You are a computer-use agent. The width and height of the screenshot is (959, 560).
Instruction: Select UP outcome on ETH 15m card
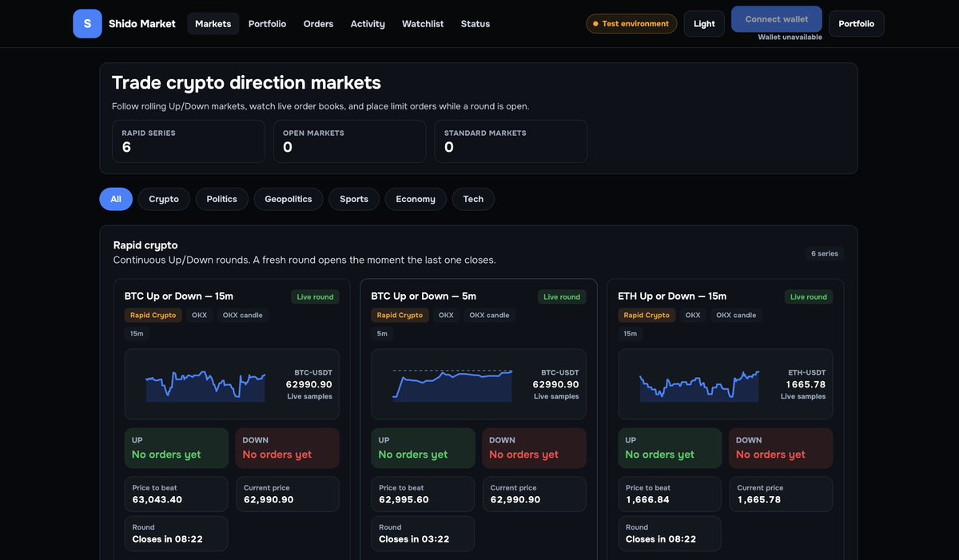[x=670, y=448]
